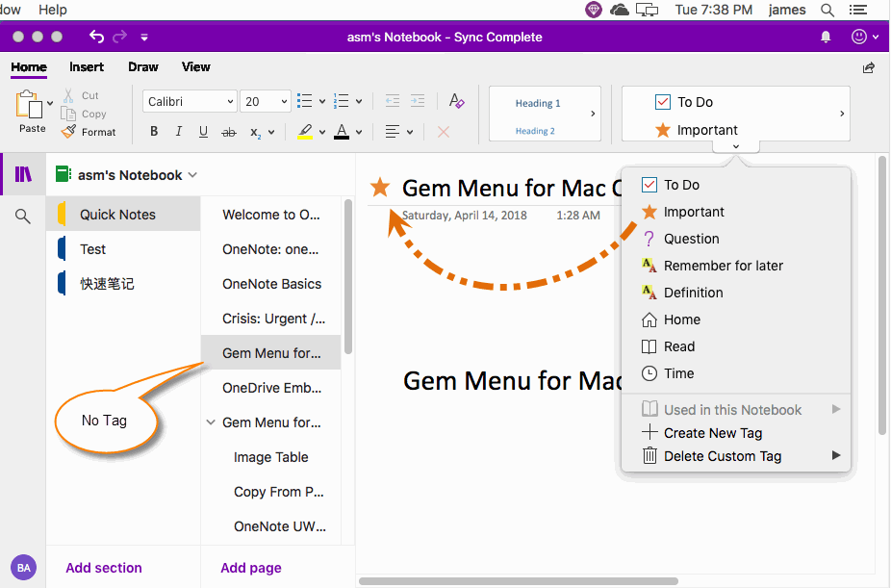Collapse the Gem Menu for... subpages chevron
Viewport: 891px width, 588px height.
point(211,422)
